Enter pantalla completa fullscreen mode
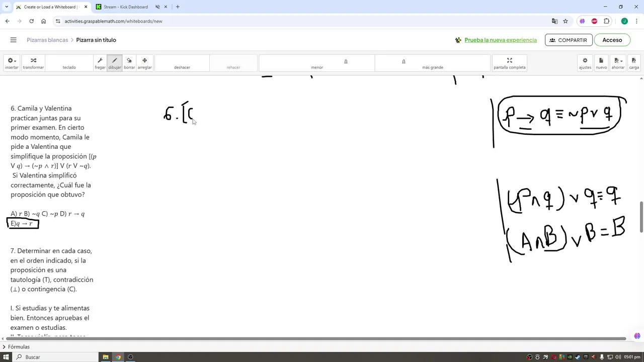 tap(510, 63)
